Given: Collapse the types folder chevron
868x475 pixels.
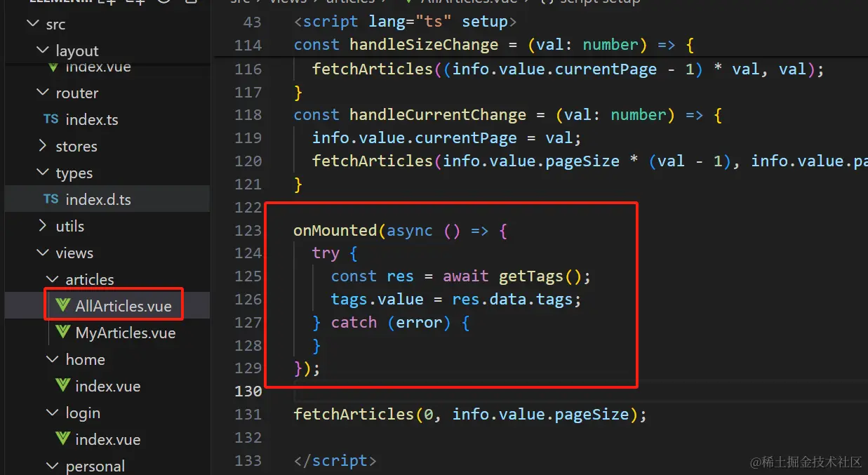Looking at the screenshot, I should (x=42, y=173).
